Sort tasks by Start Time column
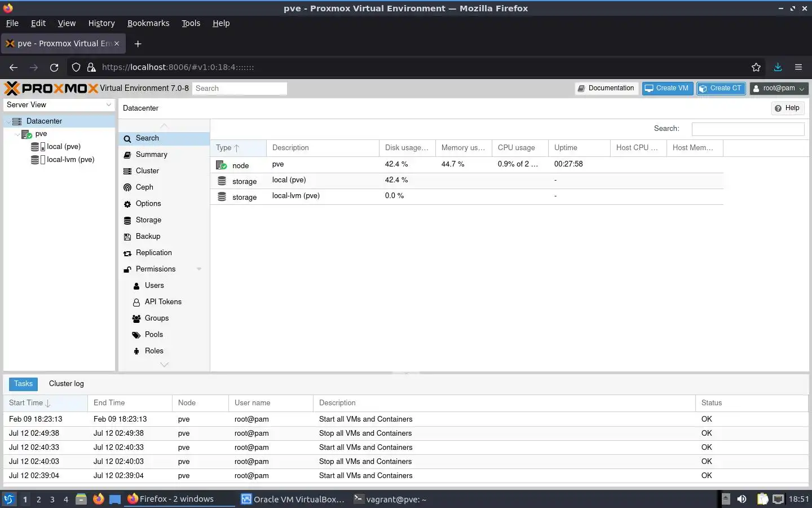The width and height of the screenshot is (812, 508). pyautogui.click(x=45, y=403)
